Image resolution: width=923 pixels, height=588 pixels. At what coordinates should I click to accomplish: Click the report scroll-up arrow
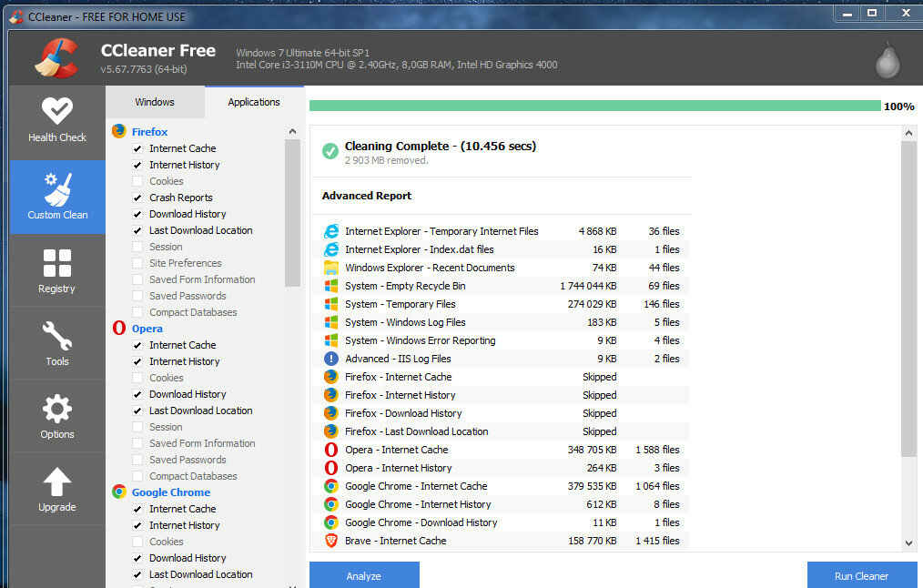click(908, 133)
